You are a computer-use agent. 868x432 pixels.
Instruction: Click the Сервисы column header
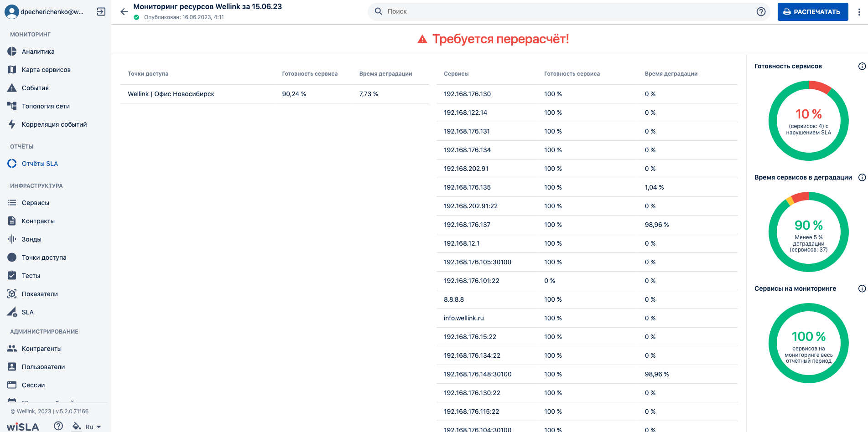tap(456, 74)
